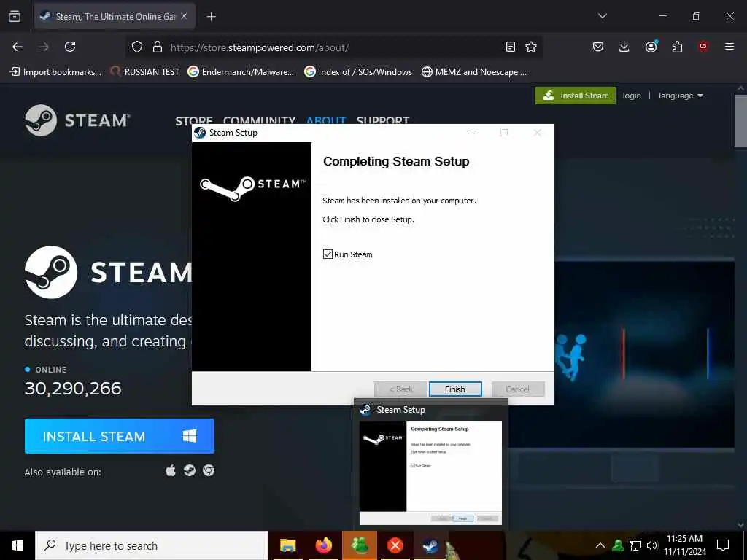This screenshot has width=747, height=560.
Task: Close the Steam browser tab
Action: click(x=184, y=16)
